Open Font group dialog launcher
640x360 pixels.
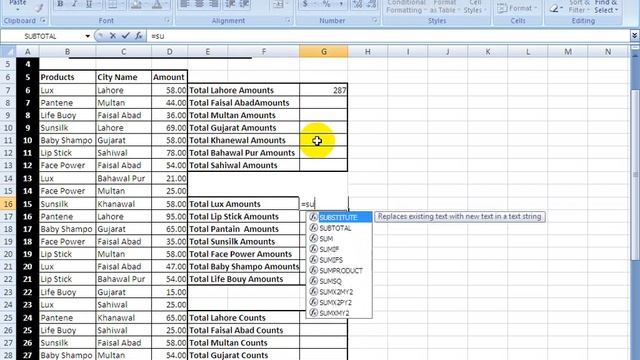(x=167, y=20)
